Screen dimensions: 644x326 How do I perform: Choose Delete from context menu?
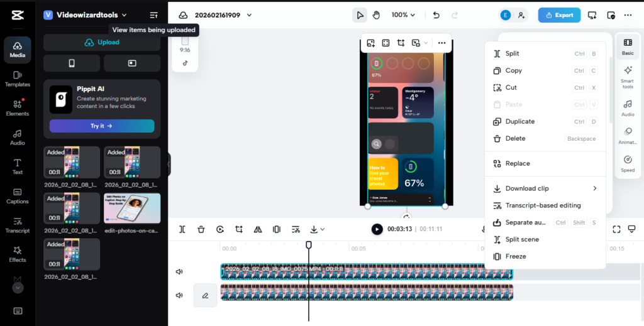545,139
